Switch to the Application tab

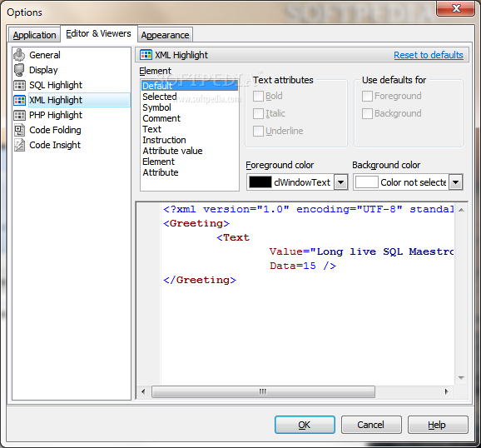(x=34, y=35)
